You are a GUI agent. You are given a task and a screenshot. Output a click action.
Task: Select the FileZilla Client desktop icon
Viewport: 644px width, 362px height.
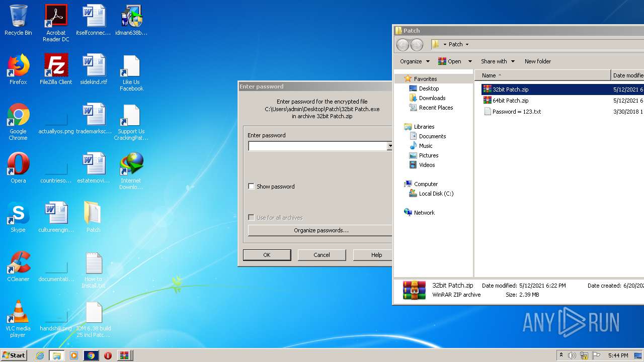coord(56,69)
